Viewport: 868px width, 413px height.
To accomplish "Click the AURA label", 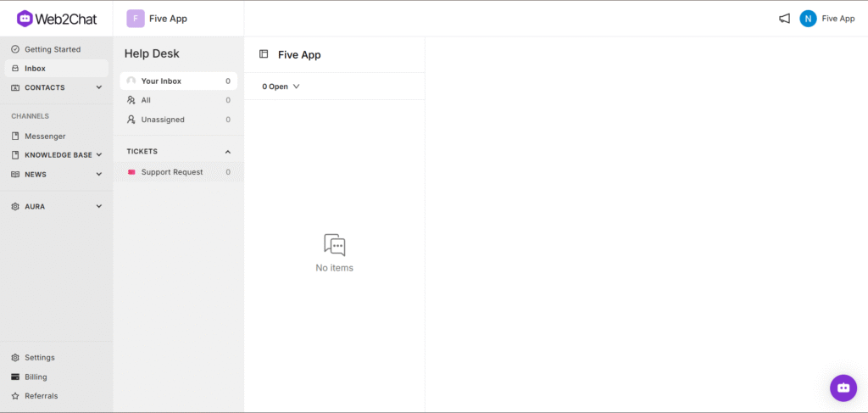I will pyautogui.click(x=35, y=207).
